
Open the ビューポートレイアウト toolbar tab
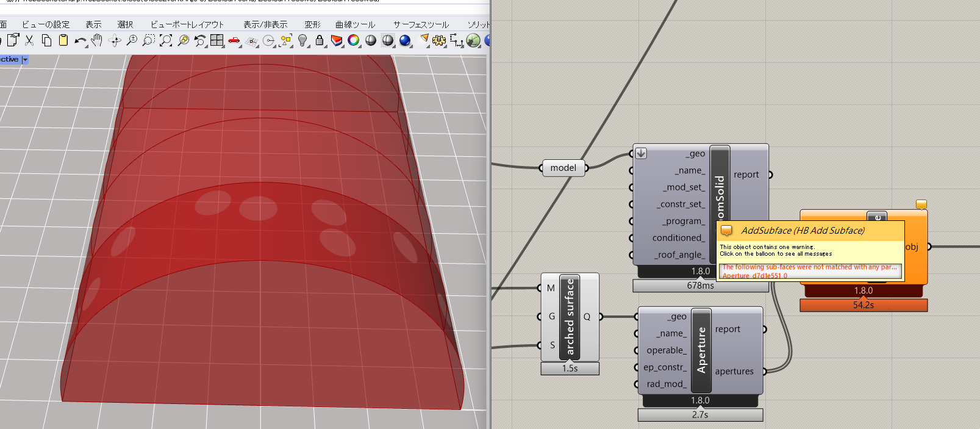187,24
